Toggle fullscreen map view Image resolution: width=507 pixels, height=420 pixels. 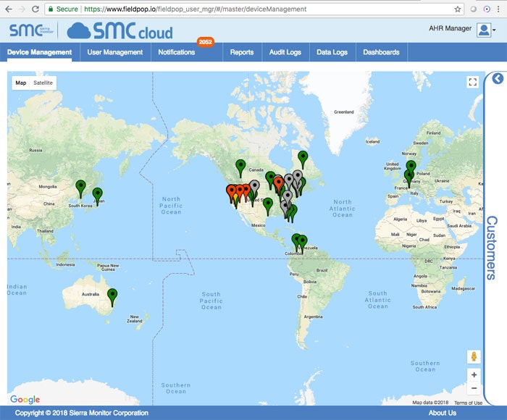click(473, 82)
